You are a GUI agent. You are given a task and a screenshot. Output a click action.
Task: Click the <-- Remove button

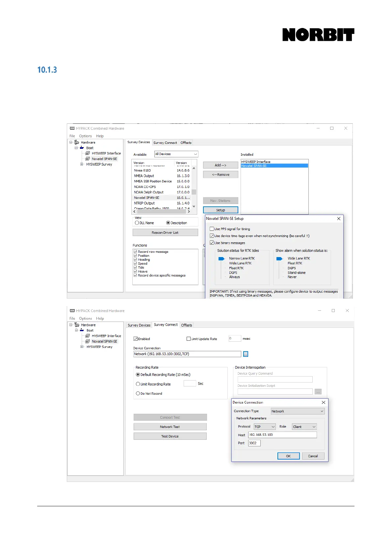coord(221,175)
